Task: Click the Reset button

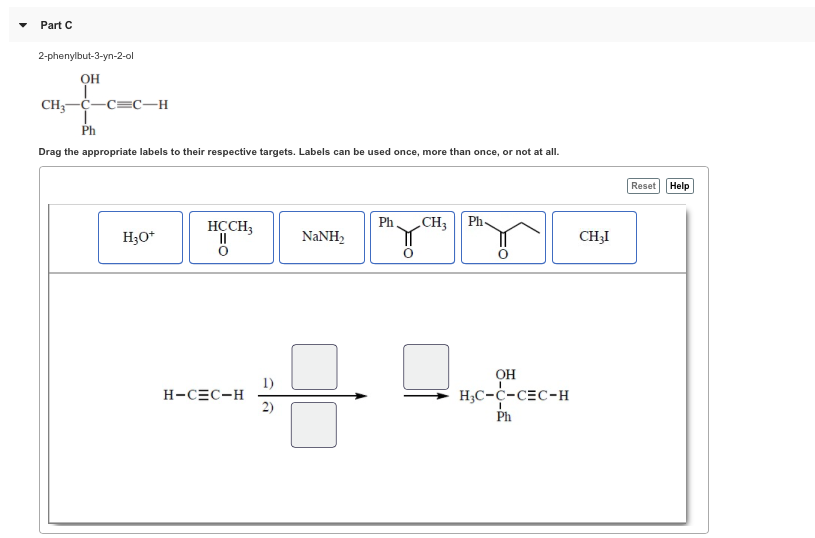Action: point(643,186)
